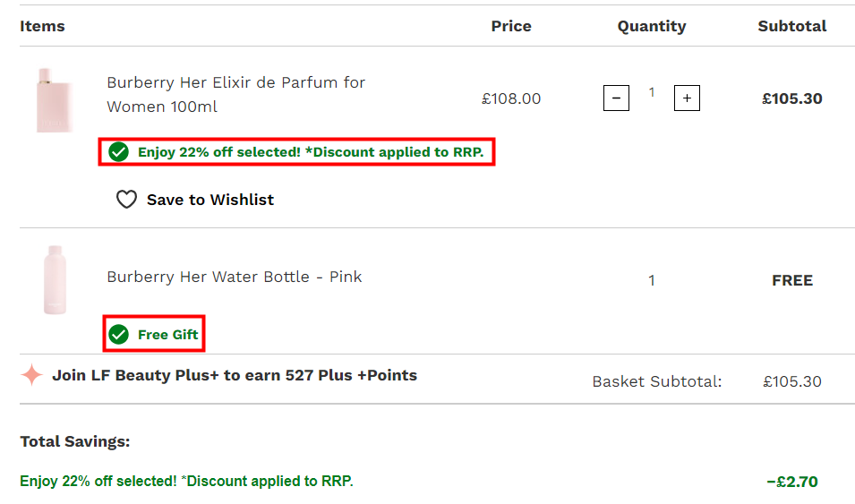Click the pink sparkle icon for LF Beauty Plus+
Screen dimensions: 855x504
tap(31, 375)
